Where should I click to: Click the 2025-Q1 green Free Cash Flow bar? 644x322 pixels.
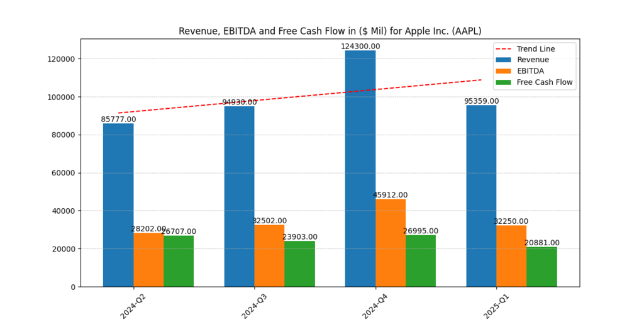pyautogui.click(x=541, y=267)
